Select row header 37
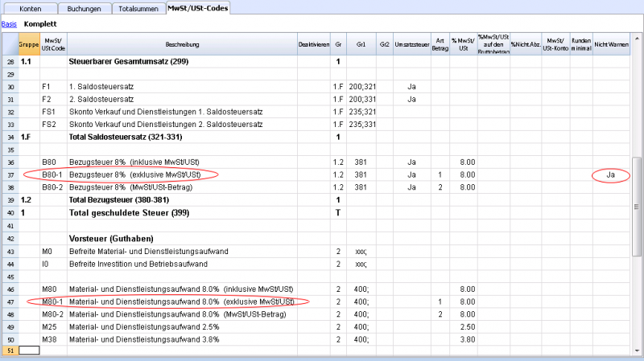 (10, 175)
